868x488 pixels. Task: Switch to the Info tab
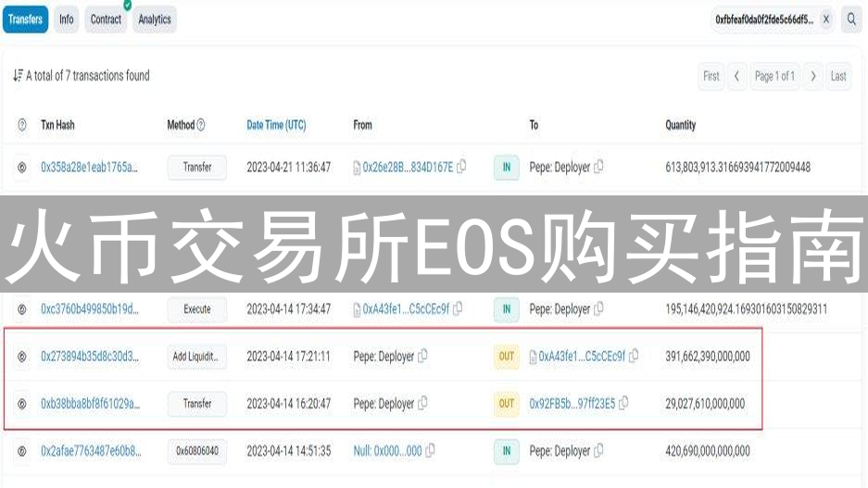click(67, 19)
